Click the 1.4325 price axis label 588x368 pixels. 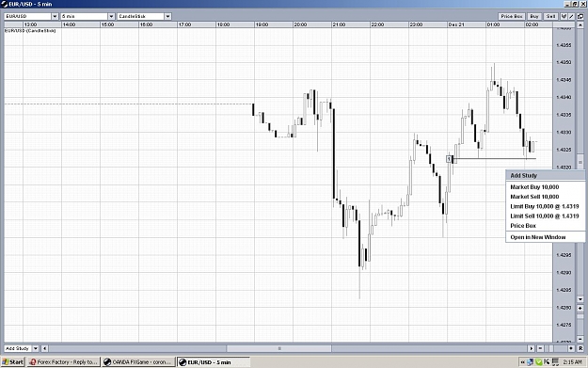[x=564, y=150]
